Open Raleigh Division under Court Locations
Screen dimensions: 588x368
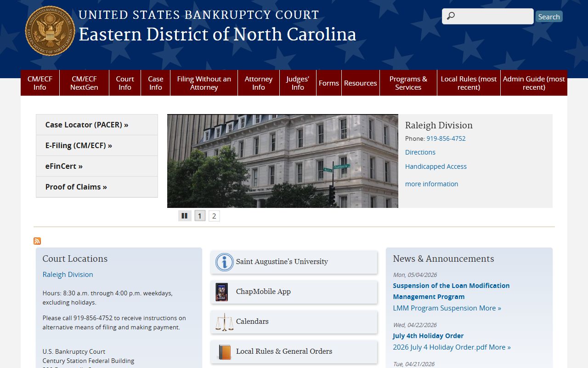click(x=68, y=275)
